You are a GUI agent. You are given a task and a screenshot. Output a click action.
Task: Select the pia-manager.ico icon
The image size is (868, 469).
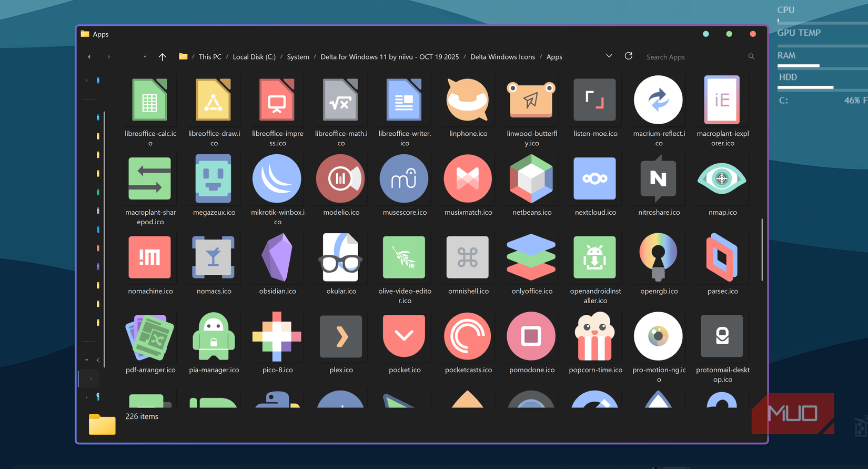click(x=214, y=336)
